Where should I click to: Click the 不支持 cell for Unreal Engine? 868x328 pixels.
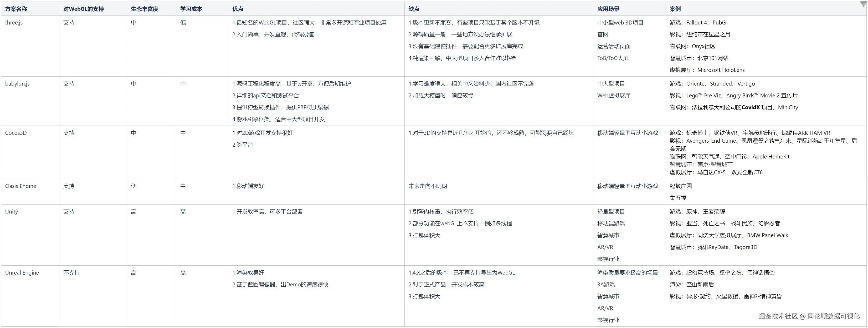[71, 273]
